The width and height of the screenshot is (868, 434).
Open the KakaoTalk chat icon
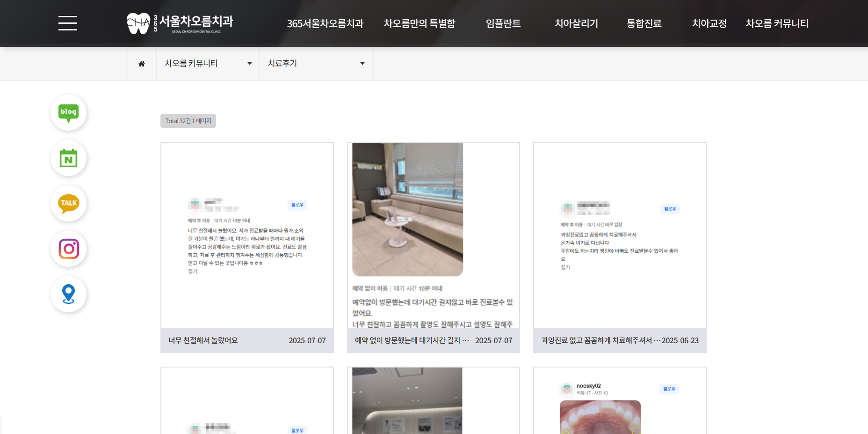[68, 203]
